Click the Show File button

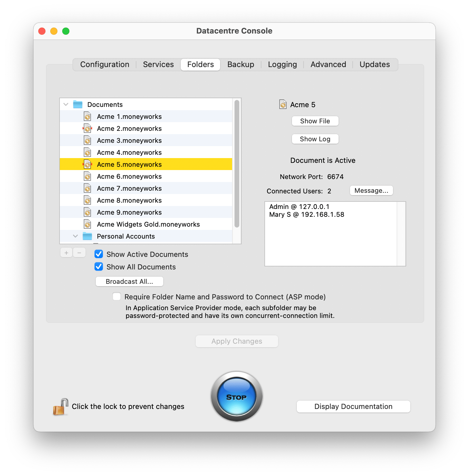point(315,121)
